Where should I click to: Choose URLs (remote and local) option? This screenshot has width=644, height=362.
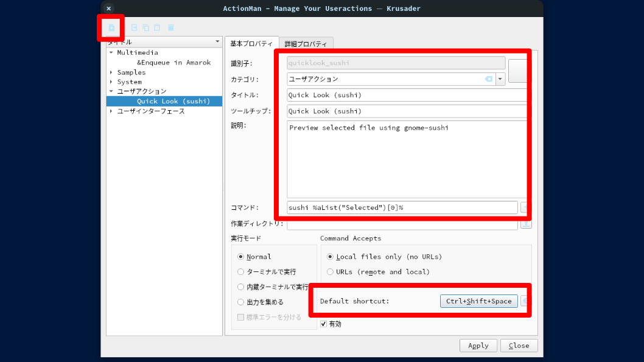coord(331,272)
